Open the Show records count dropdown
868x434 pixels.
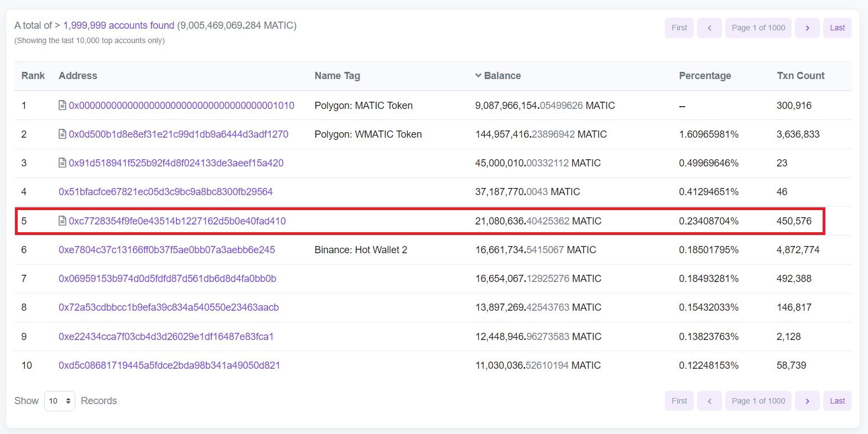click(60, 401)
